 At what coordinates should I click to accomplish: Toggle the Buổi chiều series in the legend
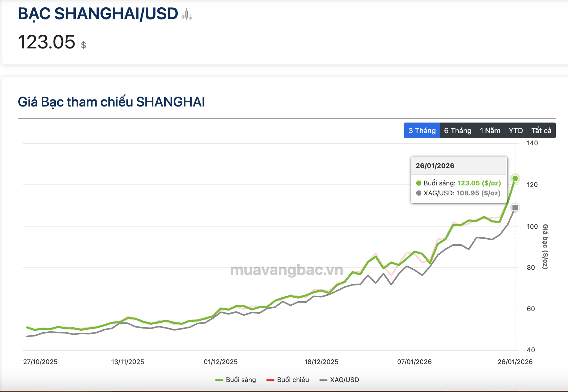293,380
